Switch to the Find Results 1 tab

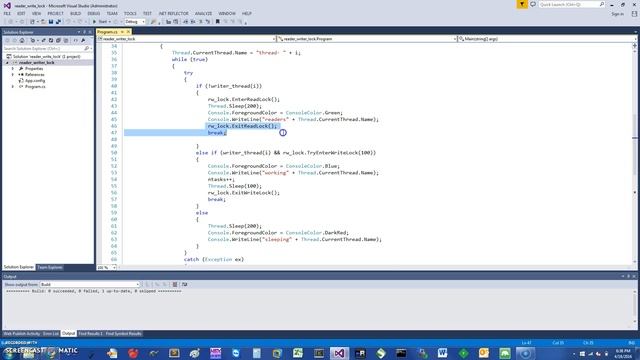[91, 334]
